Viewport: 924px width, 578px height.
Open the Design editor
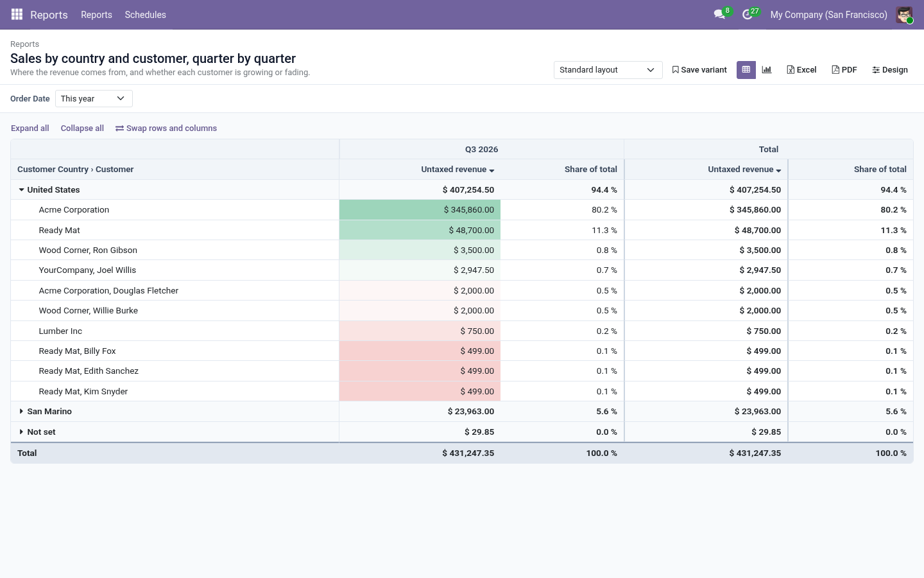[x=890, y=70]
